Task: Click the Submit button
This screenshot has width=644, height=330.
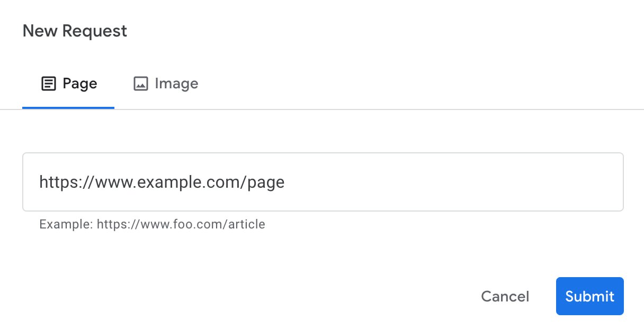Action: 589,296
